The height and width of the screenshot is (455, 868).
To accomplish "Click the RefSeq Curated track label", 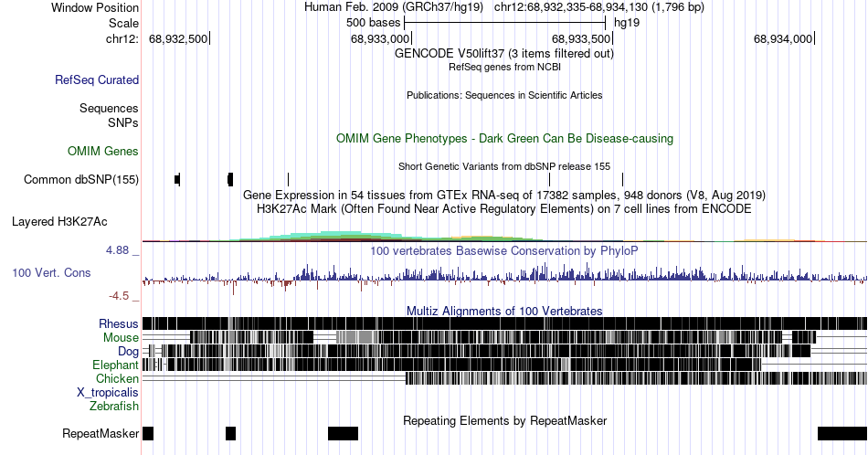I will click(96, 79).
